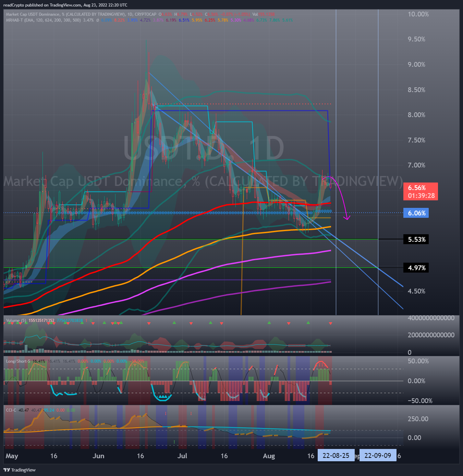Click the MRHAB-T value 8.22% in legend

coord(120,20)
